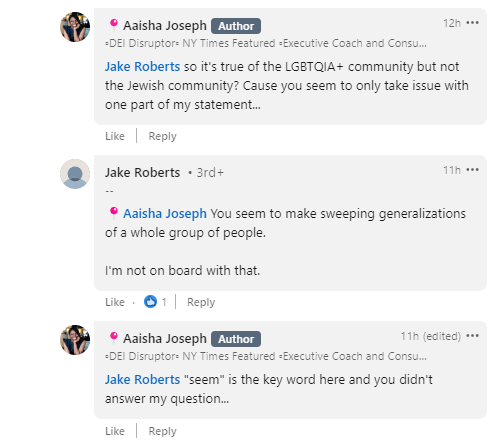Image resolution: width=498 pixels, height=446 pixels.
Task: Click the blue thumbs-up reaction icon
Action: (150, 302)
